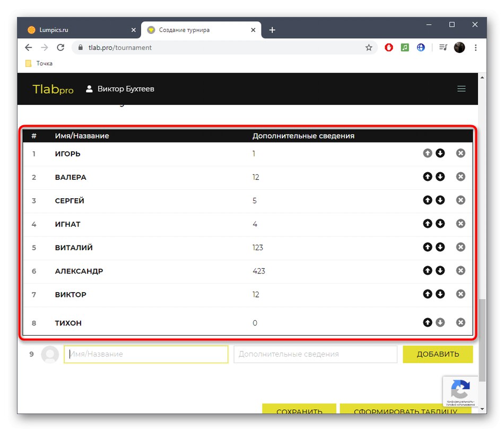Click the participant avatar placeholder in row 9
Screen dimensions: 504x431
coord(50,354)
